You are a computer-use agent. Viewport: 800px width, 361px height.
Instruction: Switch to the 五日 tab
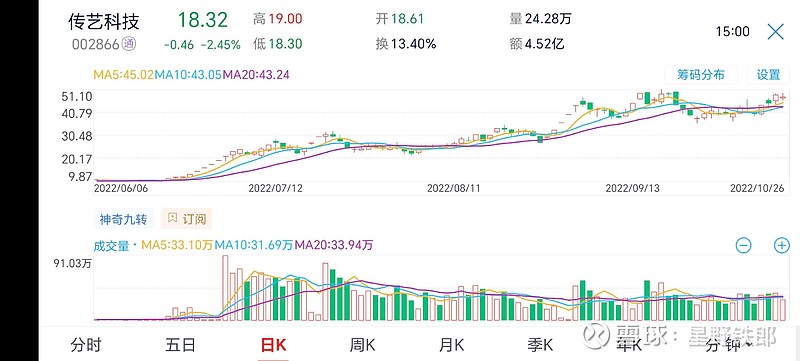coord(180,346)
